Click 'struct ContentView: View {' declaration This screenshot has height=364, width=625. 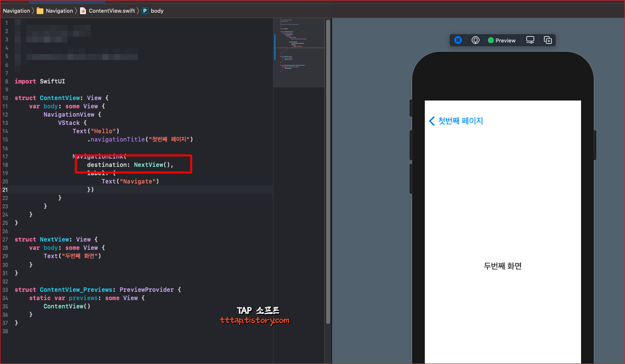tap(62, 98)
